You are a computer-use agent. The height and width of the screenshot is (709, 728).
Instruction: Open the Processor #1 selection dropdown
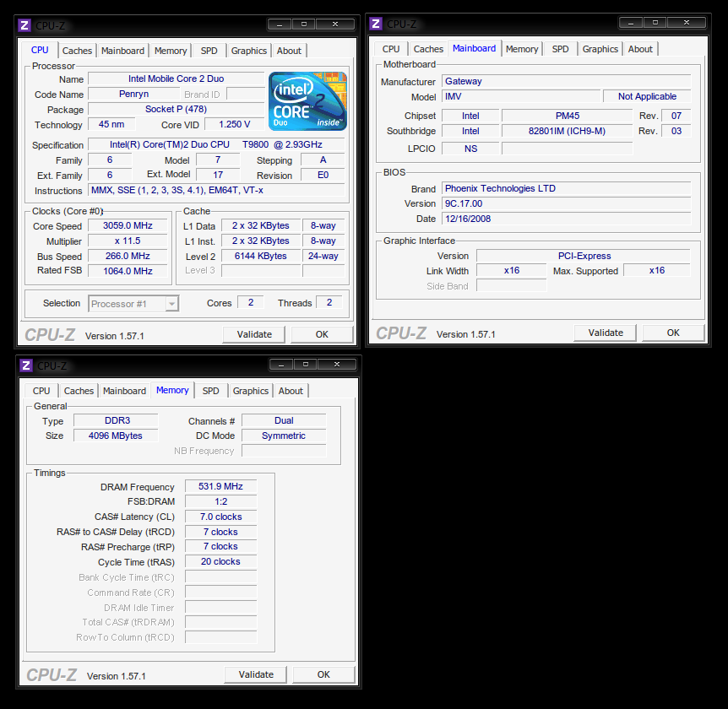pos(171,304)
